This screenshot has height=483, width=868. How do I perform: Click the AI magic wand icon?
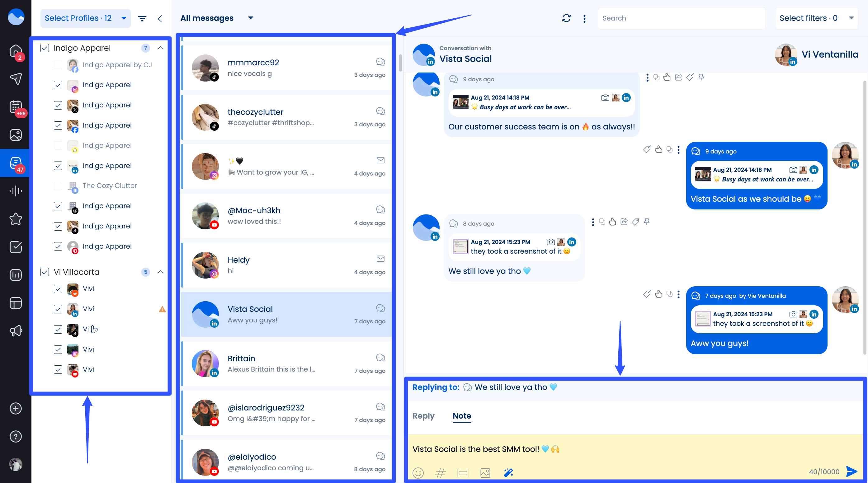508,472
